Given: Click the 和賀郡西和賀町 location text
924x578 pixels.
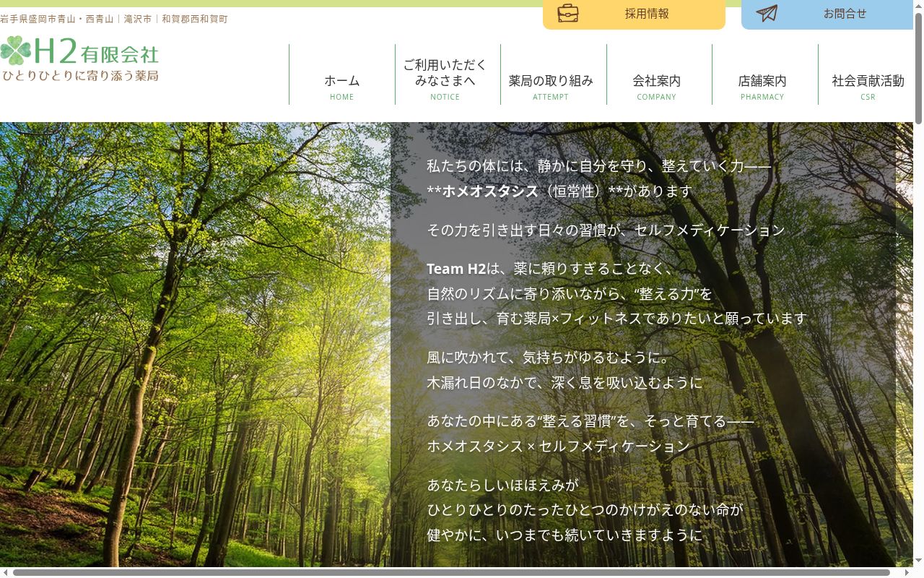Looking at the screenshot, I should pos(195,19).
